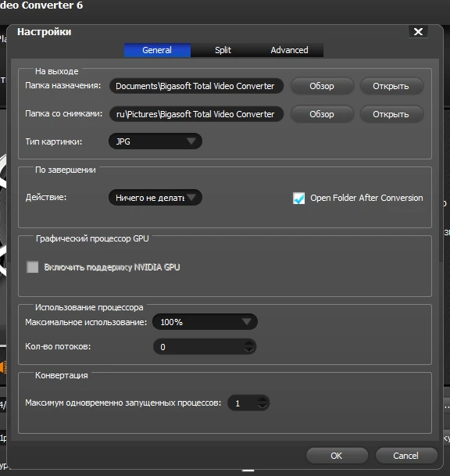Open the JPG image type dropdown
The image size is (450, 476).
pos(155,141)
